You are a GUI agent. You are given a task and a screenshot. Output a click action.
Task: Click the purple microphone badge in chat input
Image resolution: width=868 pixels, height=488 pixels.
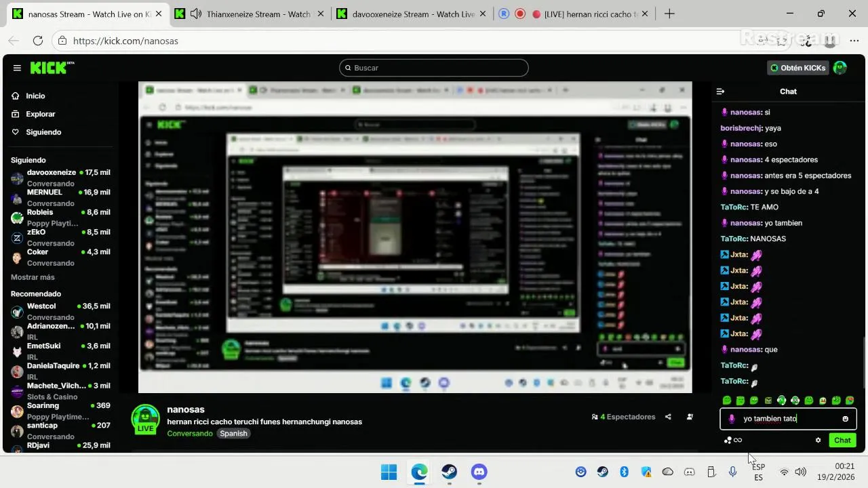[x=731, y=419]
